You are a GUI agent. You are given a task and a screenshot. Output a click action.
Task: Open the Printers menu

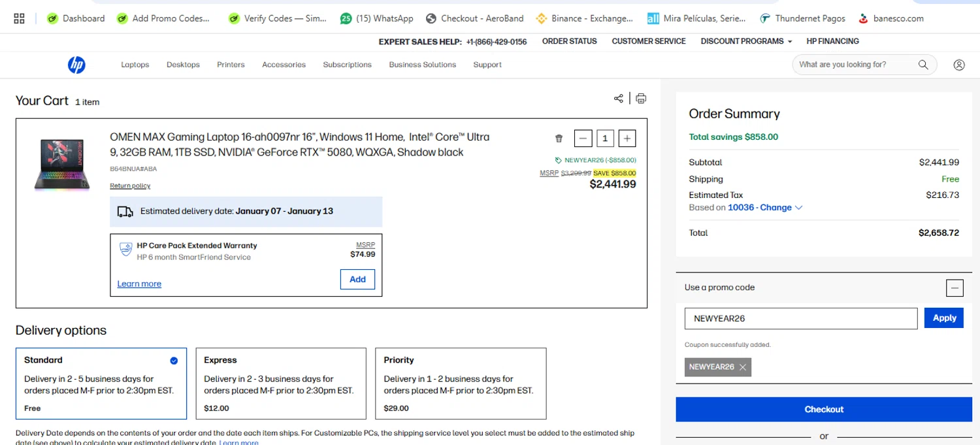(x=231, y=65)
